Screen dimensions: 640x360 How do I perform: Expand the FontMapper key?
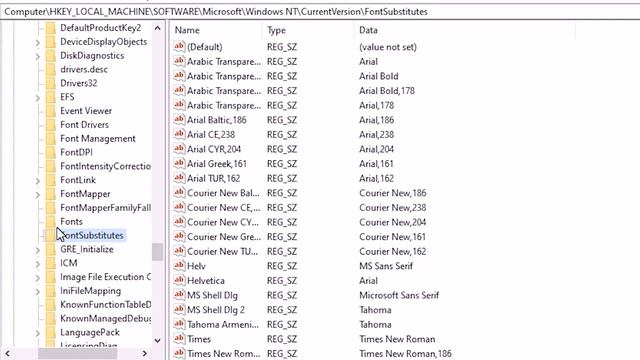(38, 195)
